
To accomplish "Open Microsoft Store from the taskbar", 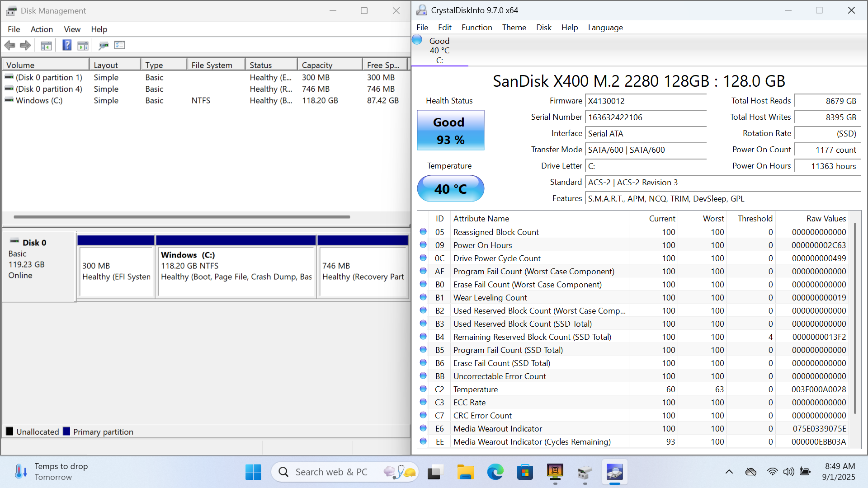I will tap(525, 472).
